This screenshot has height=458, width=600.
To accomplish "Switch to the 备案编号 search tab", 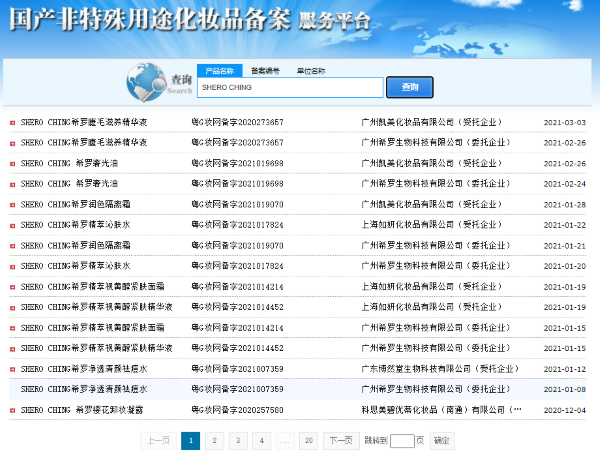I will tap(265, 71).
